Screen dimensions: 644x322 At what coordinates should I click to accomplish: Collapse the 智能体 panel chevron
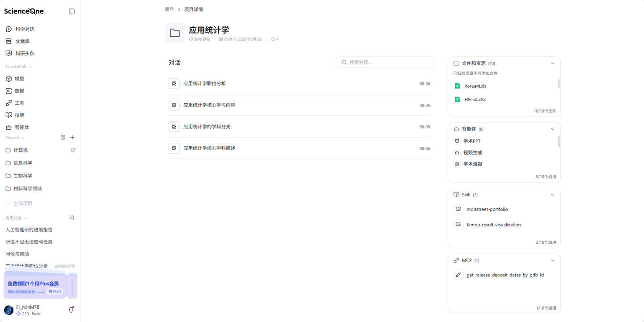[552, 129]
